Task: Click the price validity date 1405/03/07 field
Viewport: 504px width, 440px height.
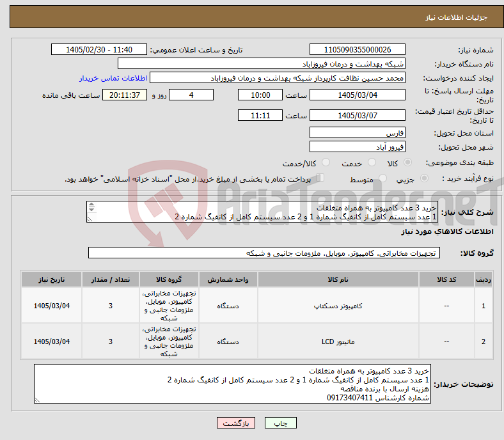Action: click(357, 115)
